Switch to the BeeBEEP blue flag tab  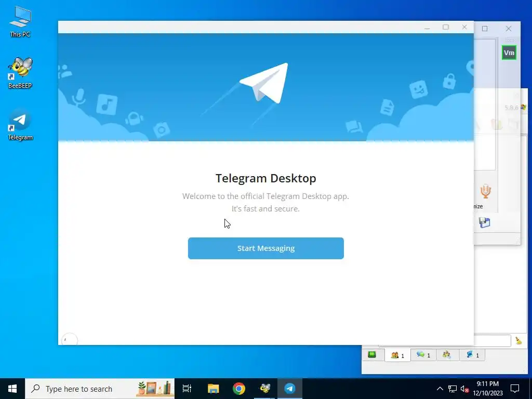point(472,355)
